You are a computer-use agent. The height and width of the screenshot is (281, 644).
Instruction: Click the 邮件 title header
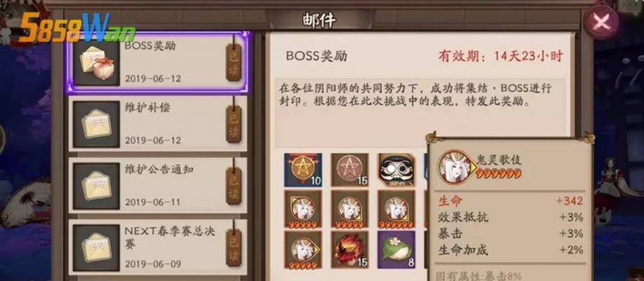coord(319,20)
